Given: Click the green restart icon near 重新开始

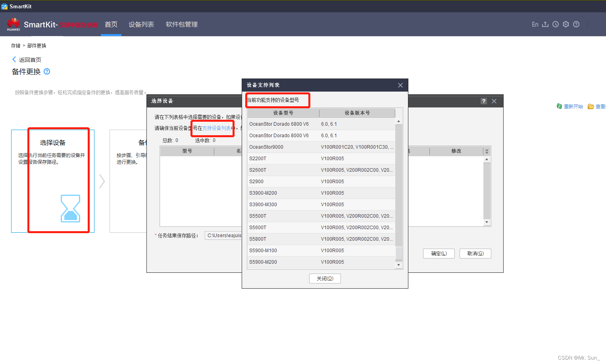Looking at the screenshot, I should point(559,106).
